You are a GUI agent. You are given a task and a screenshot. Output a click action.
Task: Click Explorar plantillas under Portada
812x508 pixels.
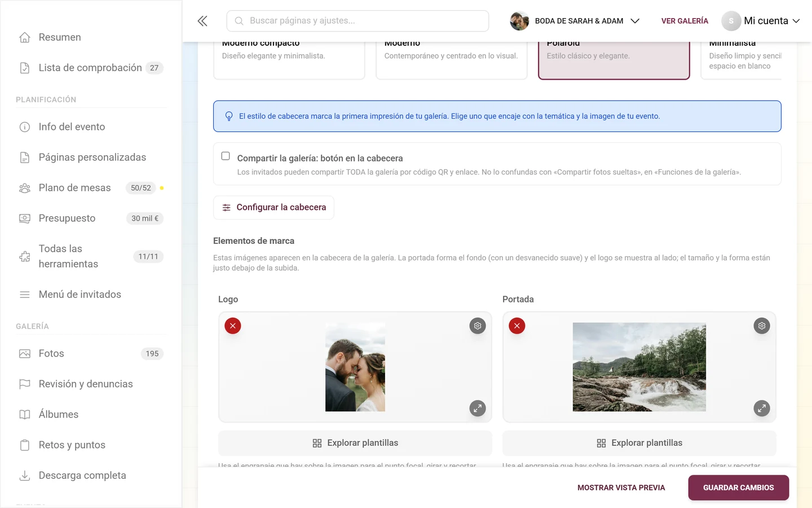point(639,443)
